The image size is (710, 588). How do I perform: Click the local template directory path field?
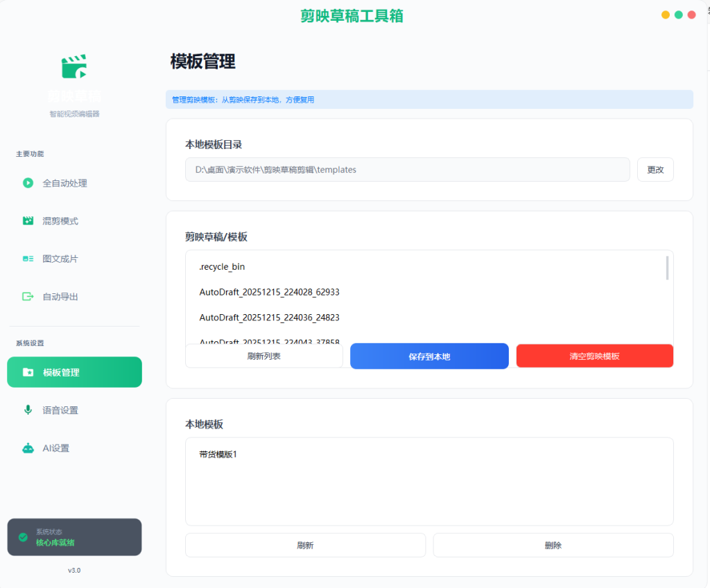pos(407,169)
